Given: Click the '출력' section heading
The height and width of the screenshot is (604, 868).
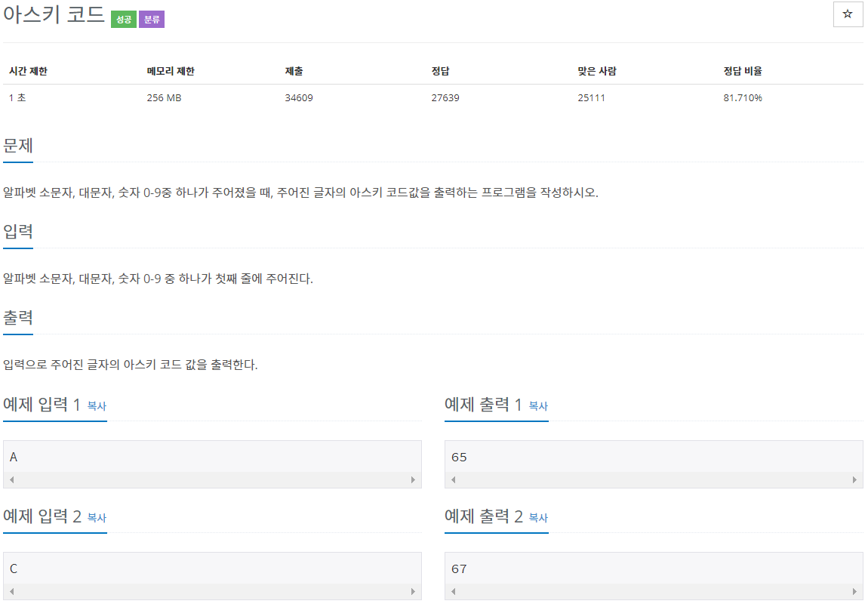Looking at the screenshot, I should 17,318.
